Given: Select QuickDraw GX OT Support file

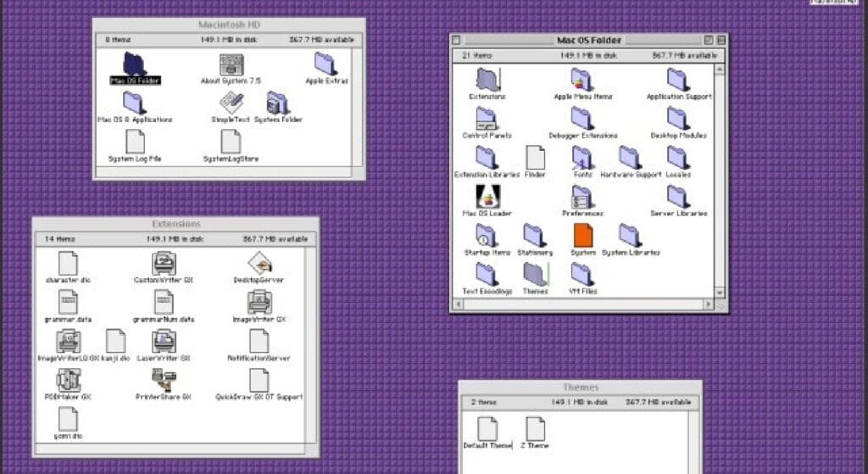Looking at the screenshot, I should click(259, 381).
